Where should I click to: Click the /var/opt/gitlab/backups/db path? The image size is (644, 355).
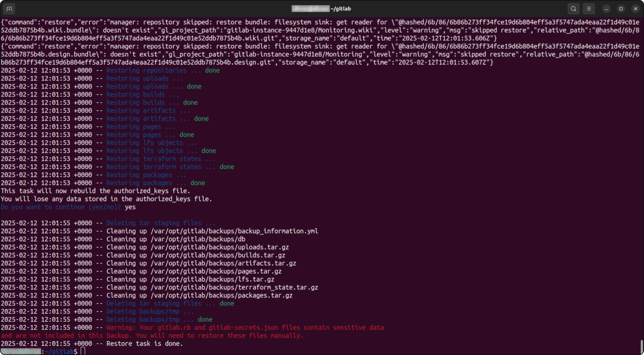click(198, 239)
